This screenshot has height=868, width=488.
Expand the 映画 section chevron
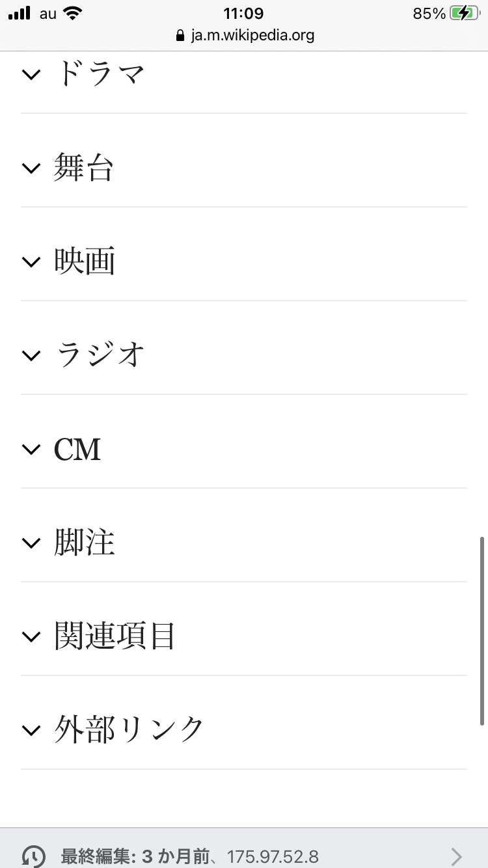[31, 262]
